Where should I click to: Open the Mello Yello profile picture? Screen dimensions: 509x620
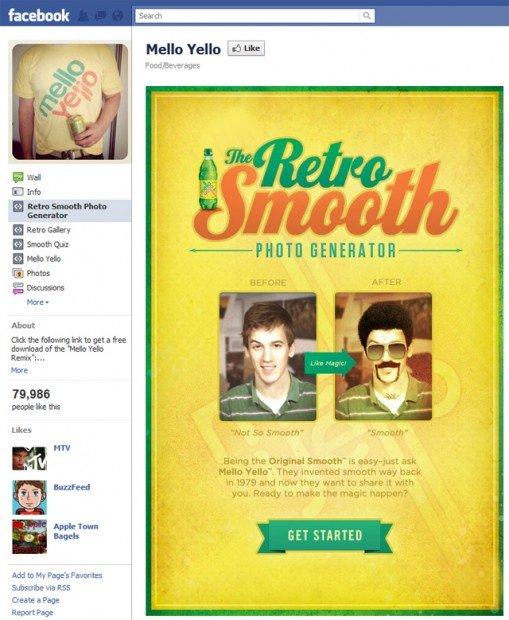(70, 102)
